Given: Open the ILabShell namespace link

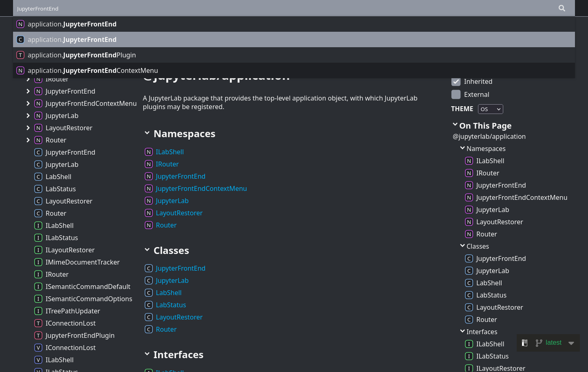Looking at the screenshot, I should (170, 152).
